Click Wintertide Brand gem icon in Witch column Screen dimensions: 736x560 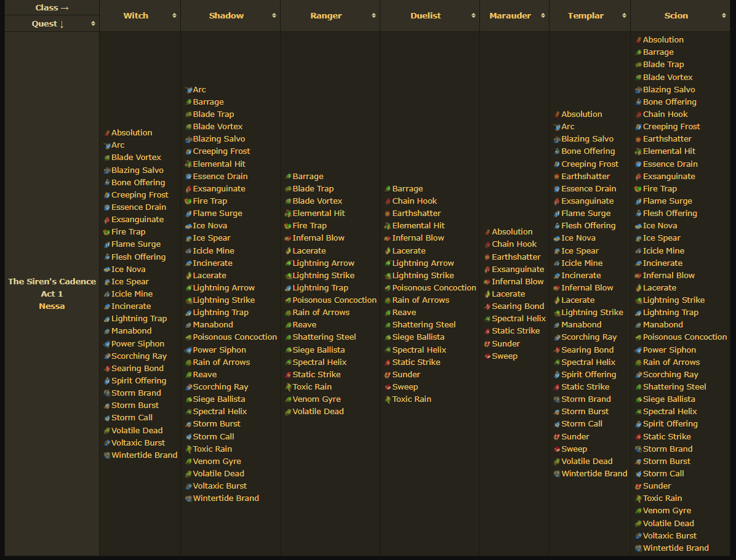coord(107,455)
